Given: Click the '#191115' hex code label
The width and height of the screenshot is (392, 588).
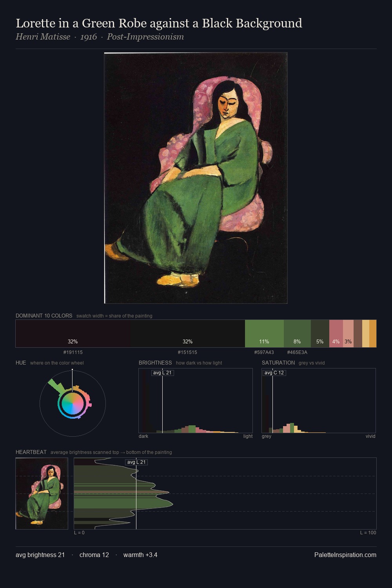Looking at the screenshot, I should coord(73,352).
